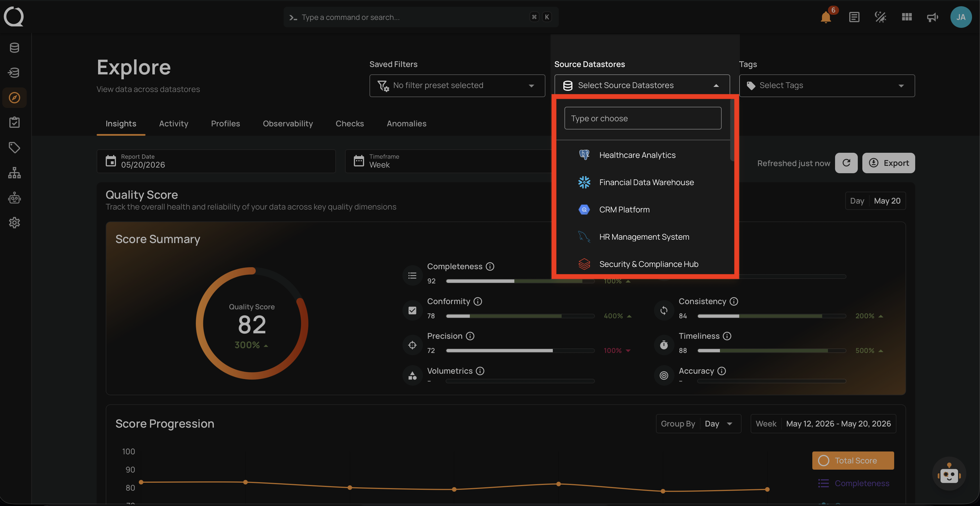
Task: Switch to the Profiles tab
Action: [225, 124]
